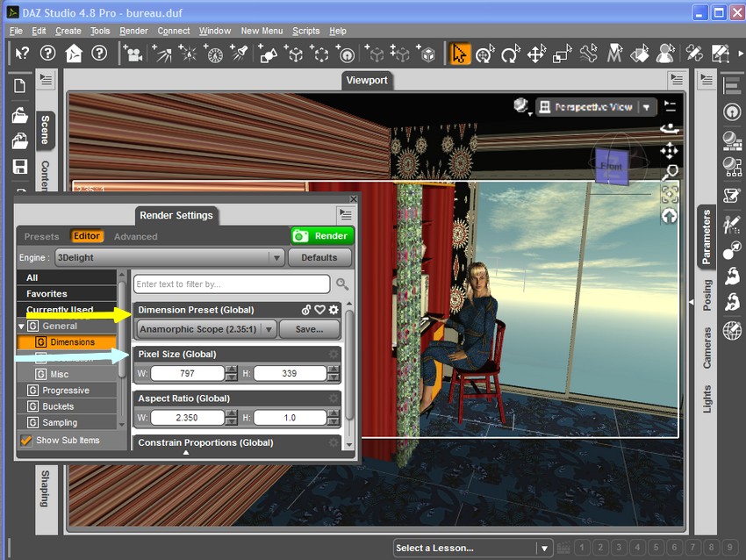Open Pixel Size gear settings

[334, 354]
